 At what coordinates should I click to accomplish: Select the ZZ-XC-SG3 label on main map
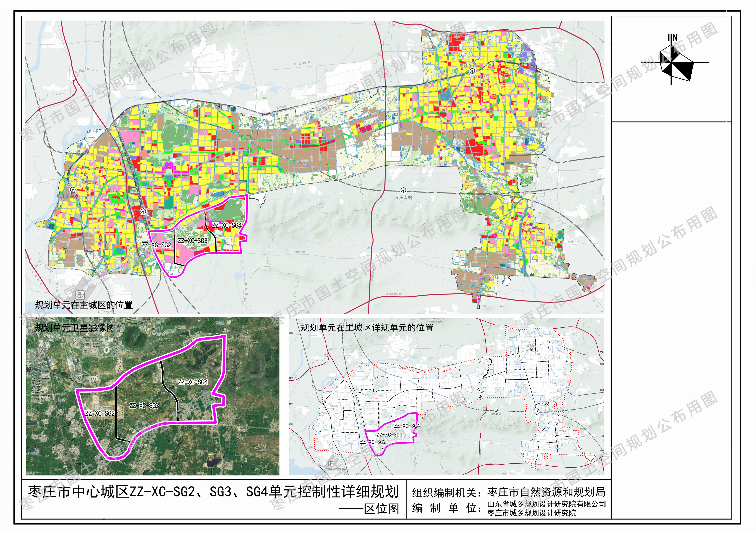[x=193, y=241]
